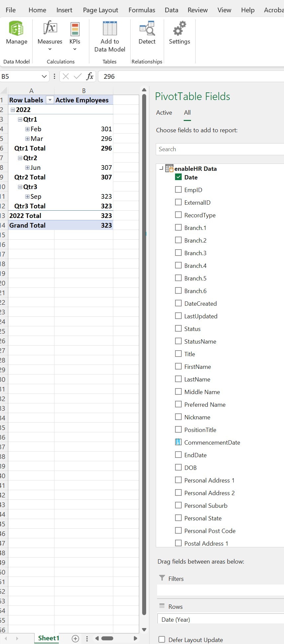This screenshot has width=284, height=644.
Task: Click the Date (Year) field in Rows
Action: 221,619
